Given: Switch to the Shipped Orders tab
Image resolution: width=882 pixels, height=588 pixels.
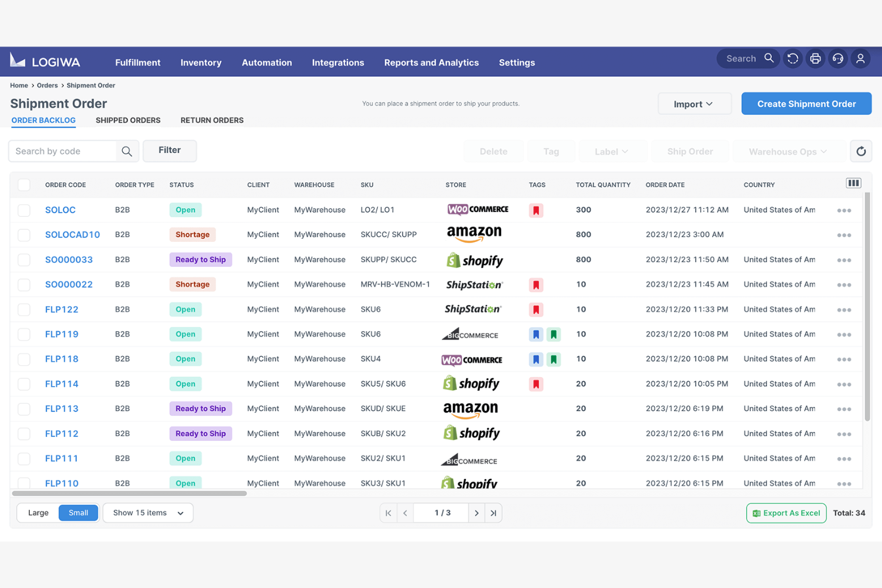Looking at the screenshot, I should click(x=128, y=120).
